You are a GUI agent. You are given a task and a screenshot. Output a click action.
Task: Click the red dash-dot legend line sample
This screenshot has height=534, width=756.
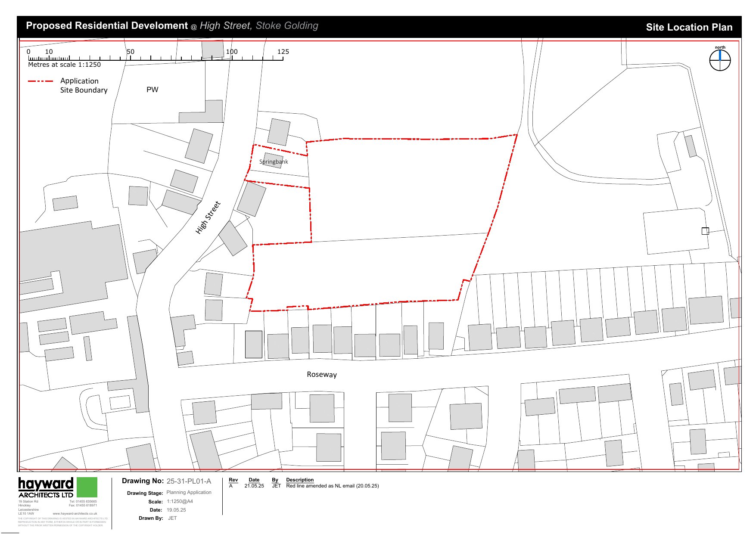coord(40,81)
